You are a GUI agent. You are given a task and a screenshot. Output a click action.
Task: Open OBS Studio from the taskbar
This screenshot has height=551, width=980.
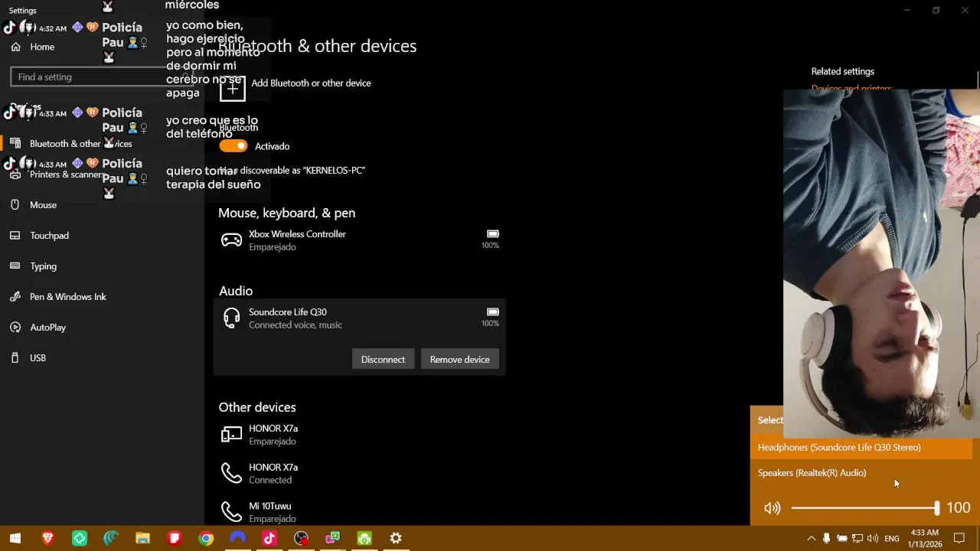pos(301,538)
